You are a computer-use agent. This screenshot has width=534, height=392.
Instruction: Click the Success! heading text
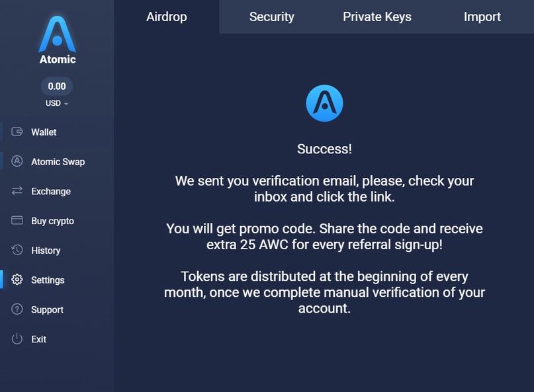(x=324, y=149)
